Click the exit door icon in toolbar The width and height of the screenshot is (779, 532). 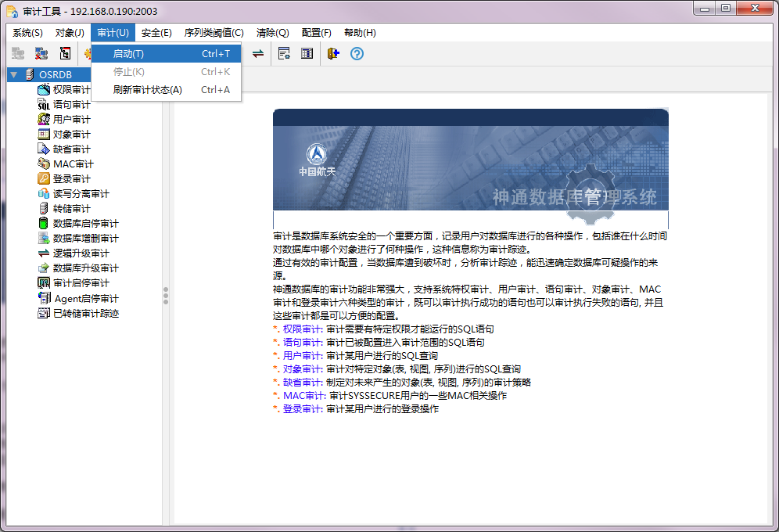tap(333, 54)
